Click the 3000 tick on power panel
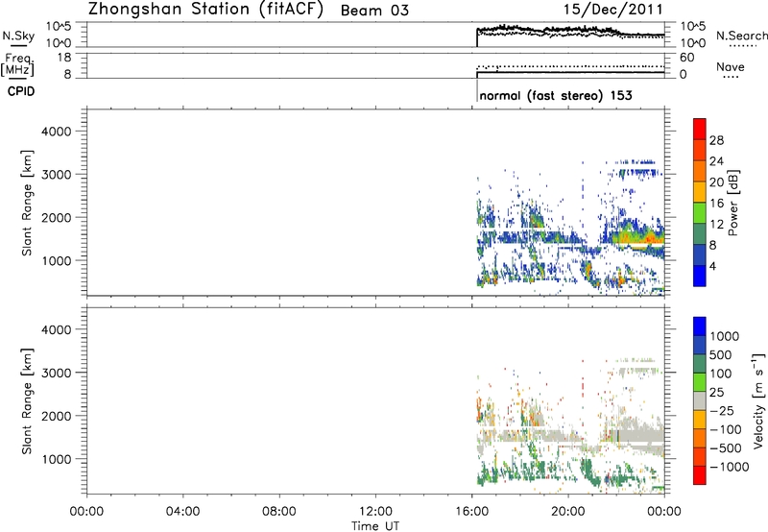 57,175
